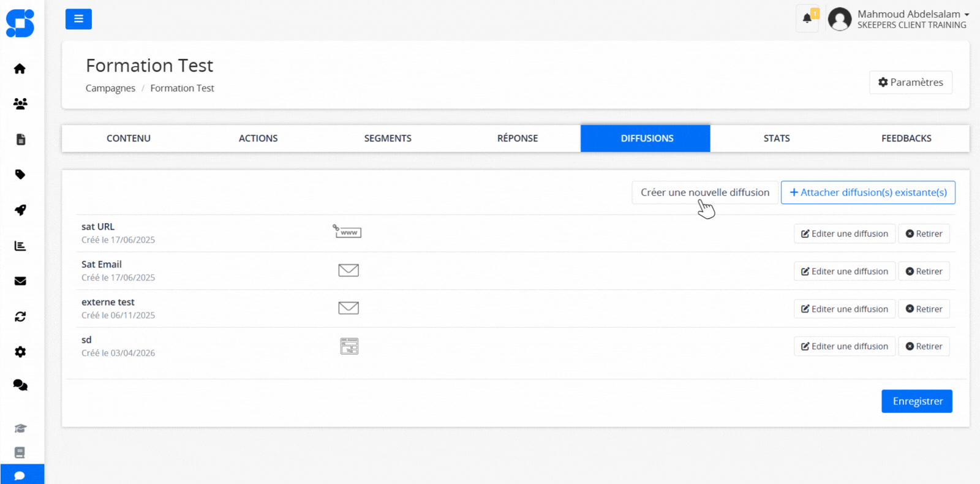The image size is (980, 484).
Task: Click the refresh arrows sidebar icon
Action: coord(20,317)
